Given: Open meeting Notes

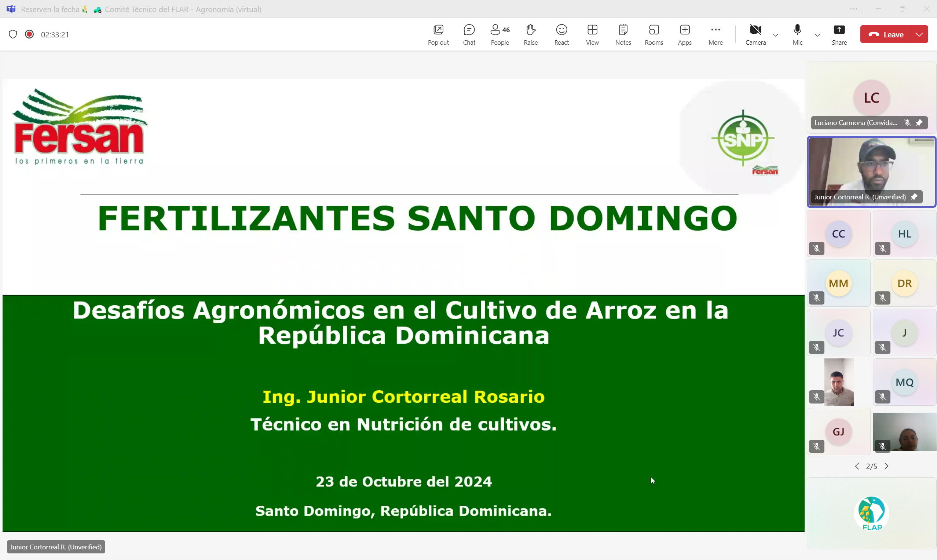Looking at the screenshot, I should click(x=623, y=34).
